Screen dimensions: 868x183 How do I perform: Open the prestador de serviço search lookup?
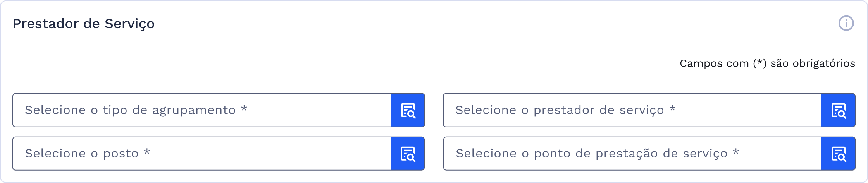tap(838, 110)
